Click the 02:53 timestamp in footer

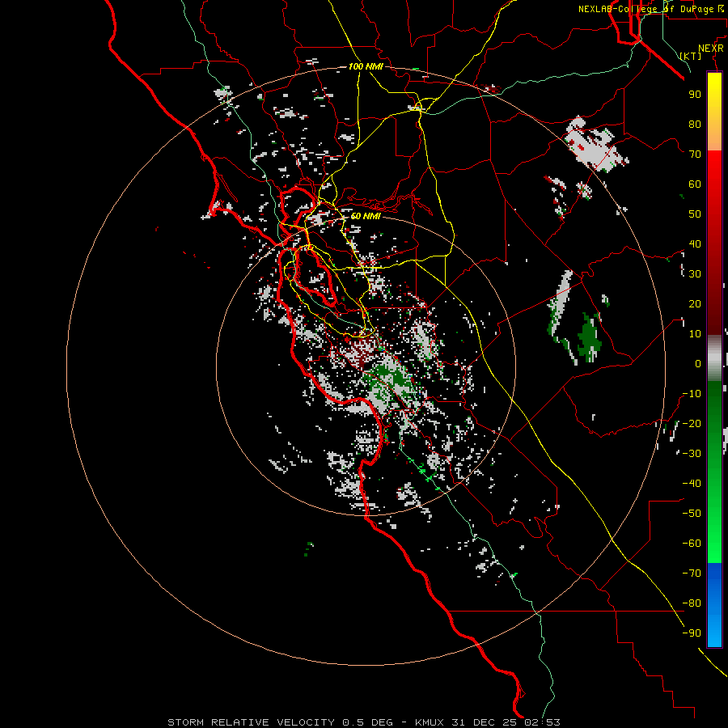(542, 722)
